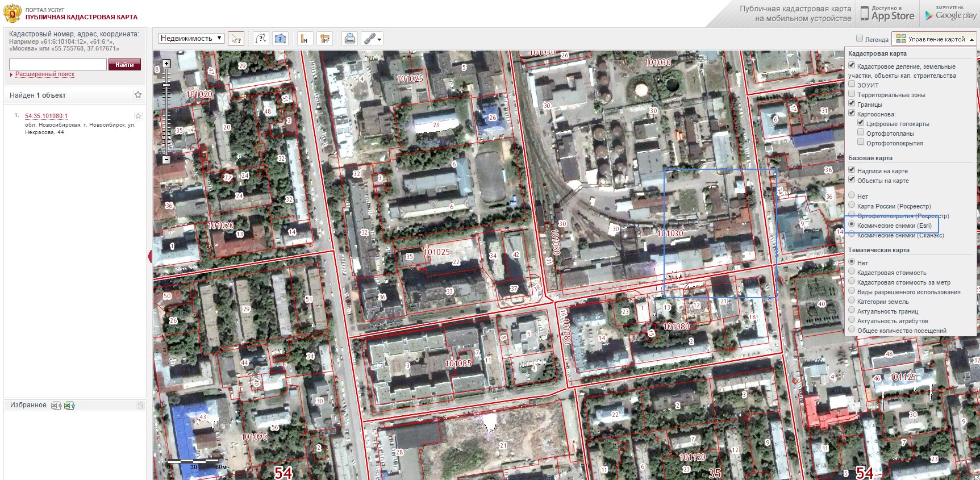Toggle Объекты на карте checkbox
Screen dimensions: 980x480
(x=852, y=180)
